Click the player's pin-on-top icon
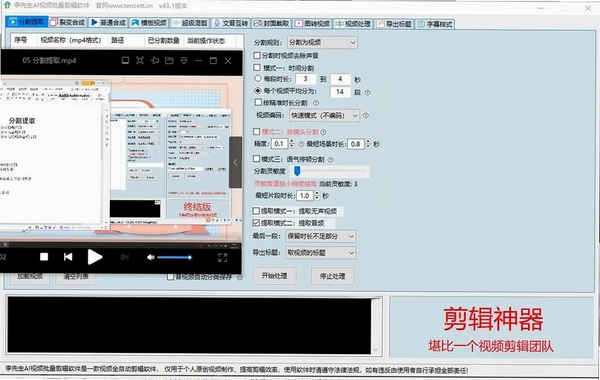 (x=155, y=60)
